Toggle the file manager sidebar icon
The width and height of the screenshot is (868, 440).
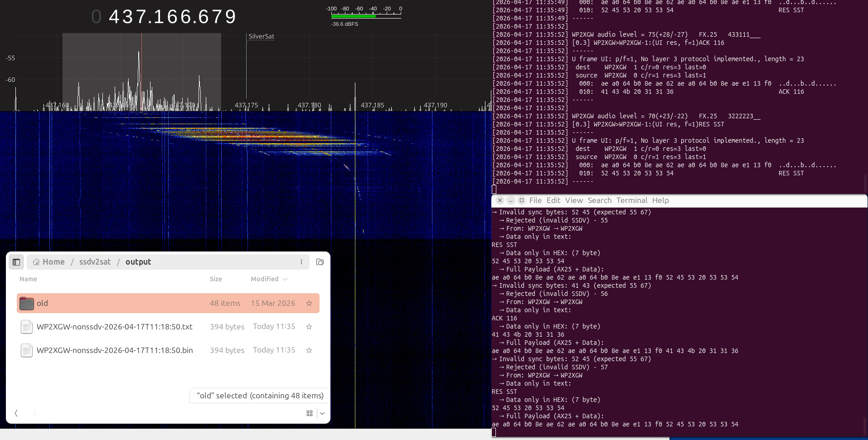point(16,262)
